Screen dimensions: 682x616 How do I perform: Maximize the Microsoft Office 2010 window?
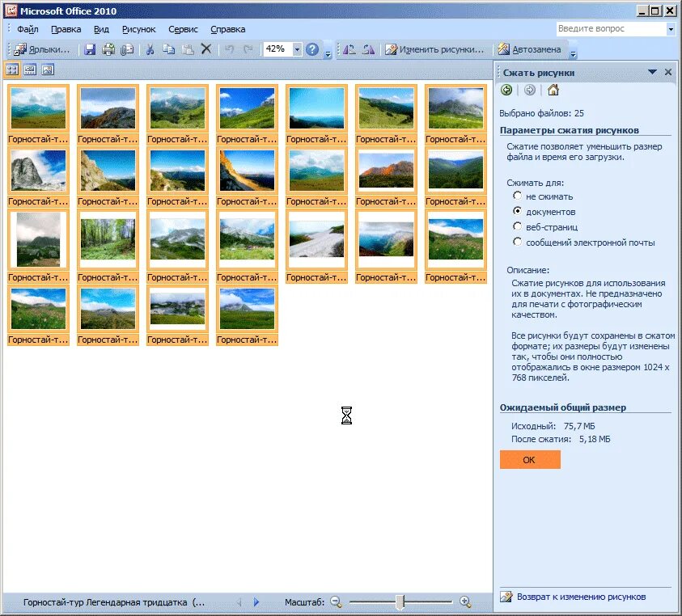(x=655, y=11)
